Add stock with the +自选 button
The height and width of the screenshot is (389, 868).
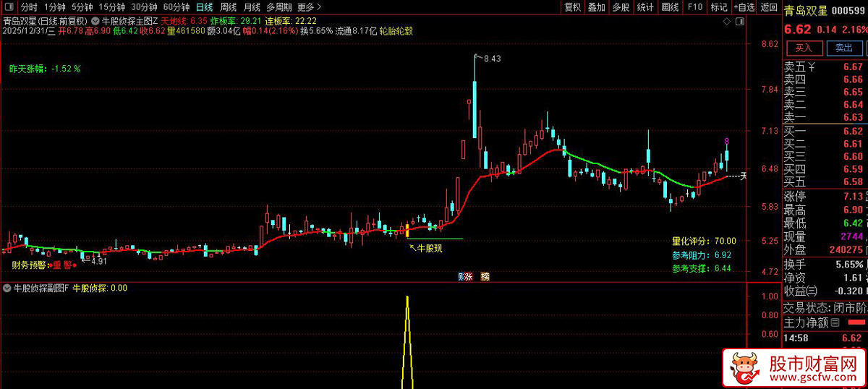(x=743, y=7)
